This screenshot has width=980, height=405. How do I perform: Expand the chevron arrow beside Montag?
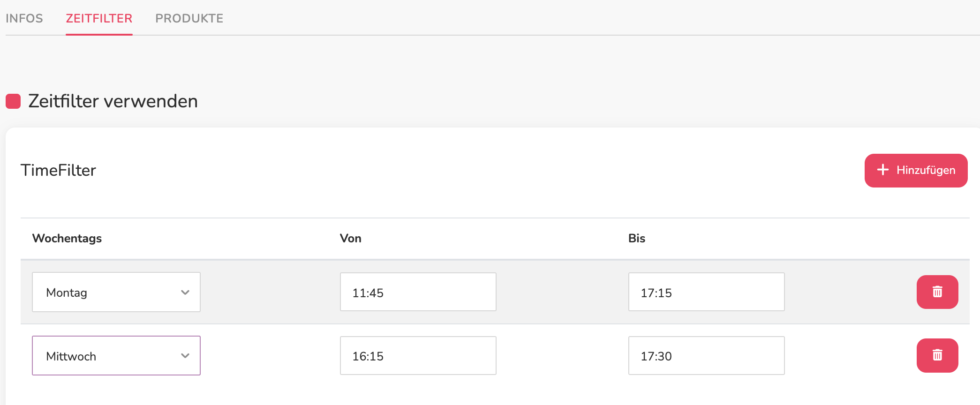click(185, 292)
